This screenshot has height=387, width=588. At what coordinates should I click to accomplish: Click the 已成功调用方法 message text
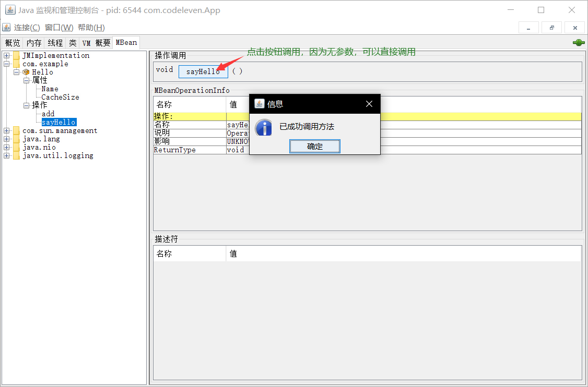(307, 127)
